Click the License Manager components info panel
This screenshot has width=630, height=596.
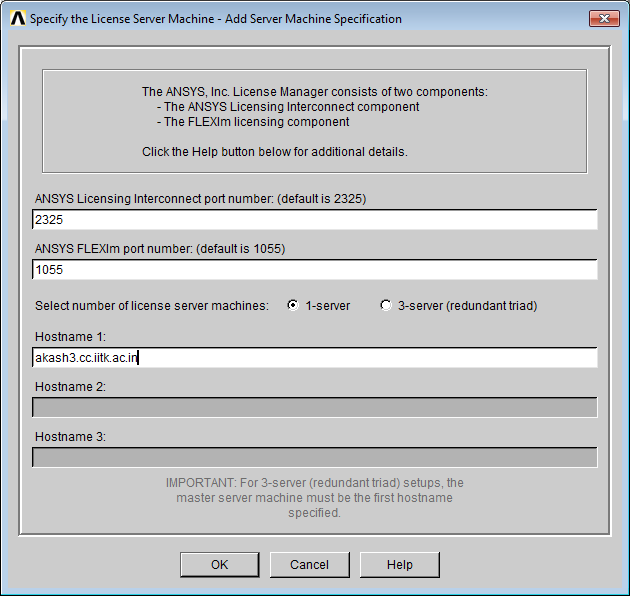[x=314, y=121]
